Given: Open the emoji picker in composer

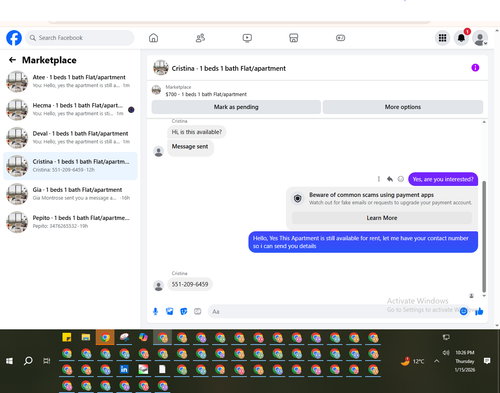Looking at the screenshot, I should point(463,311).
